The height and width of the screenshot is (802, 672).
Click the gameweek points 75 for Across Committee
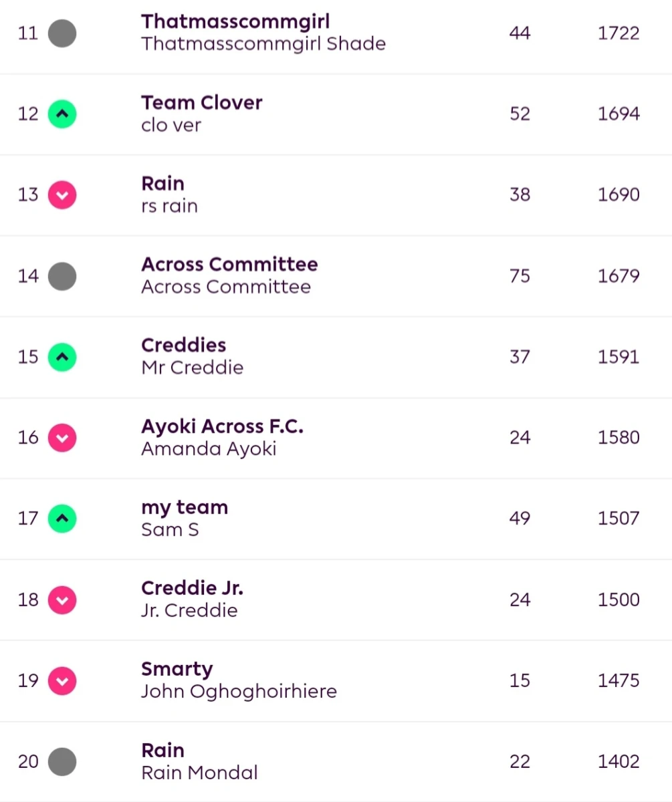(x=520, y=275)
